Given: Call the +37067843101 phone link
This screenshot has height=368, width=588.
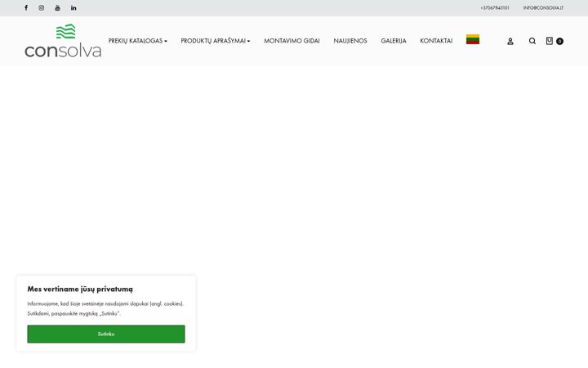Looking at the screenshot, I should coord(495,8).
